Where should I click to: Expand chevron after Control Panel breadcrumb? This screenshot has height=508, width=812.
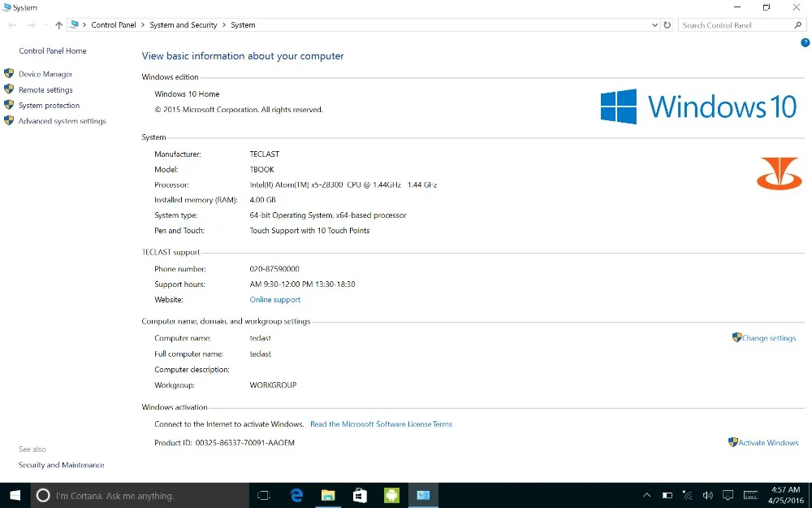point(143,25)
